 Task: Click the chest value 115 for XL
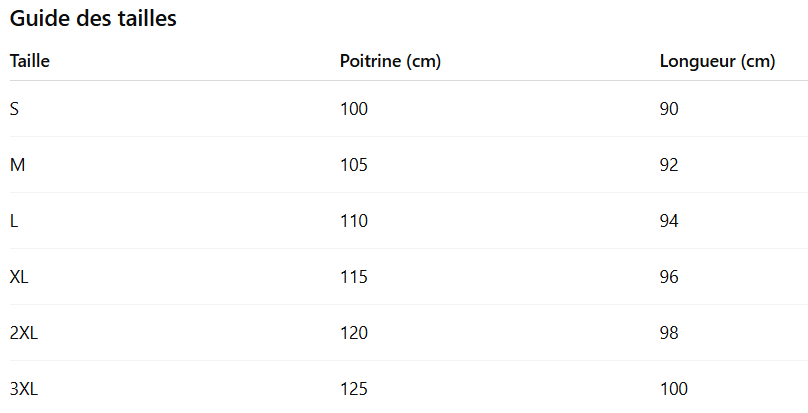pyautogui.click(x=354, y=276)
